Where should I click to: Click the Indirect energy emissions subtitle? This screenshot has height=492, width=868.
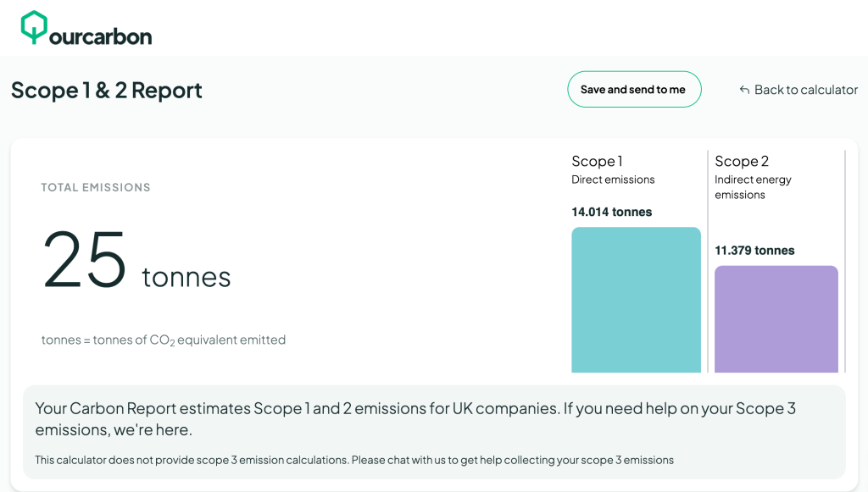[753, 187]
